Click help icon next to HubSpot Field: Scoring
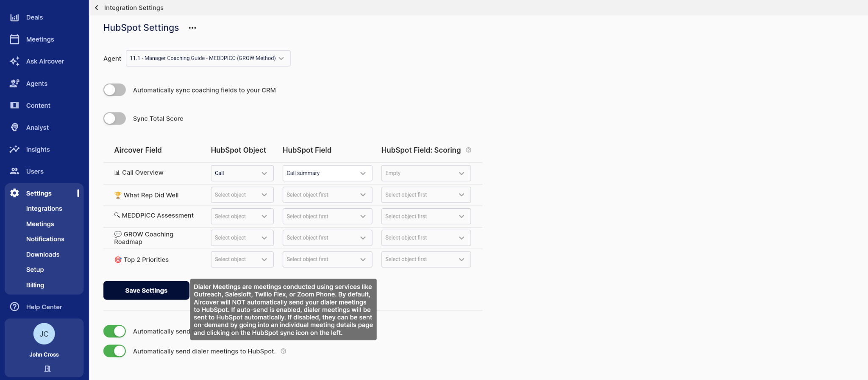This screenshot has height=380, width=868. [468, 150]
